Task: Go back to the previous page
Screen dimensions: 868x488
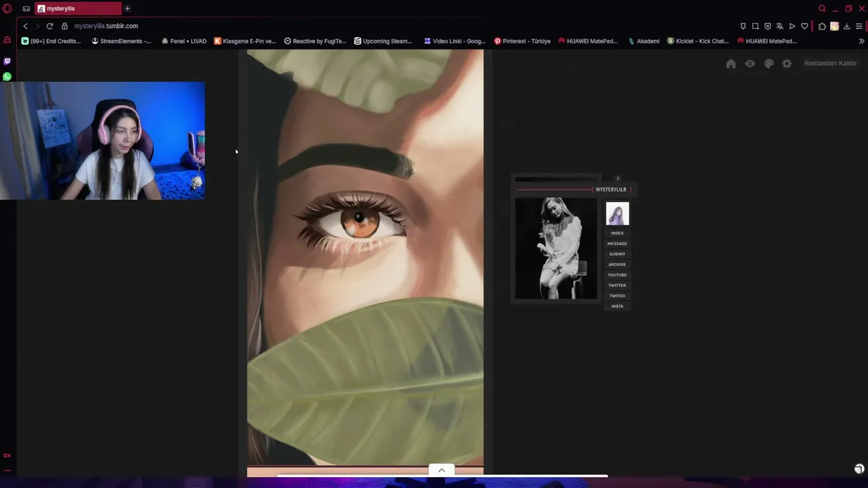Action: click(25, 26)
